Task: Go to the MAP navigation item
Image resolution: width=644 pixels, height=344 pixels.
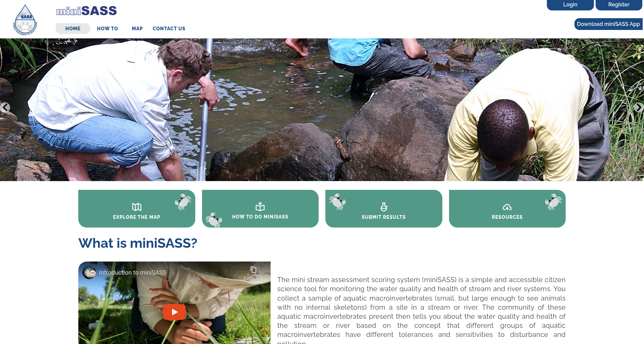Action: click(137, 29)
